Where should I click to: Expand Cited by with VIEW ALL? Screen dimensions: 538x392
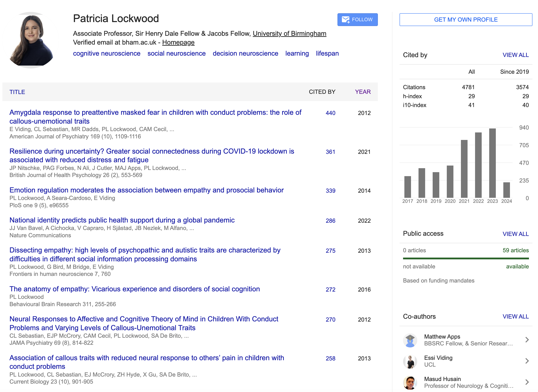(515, 55)
